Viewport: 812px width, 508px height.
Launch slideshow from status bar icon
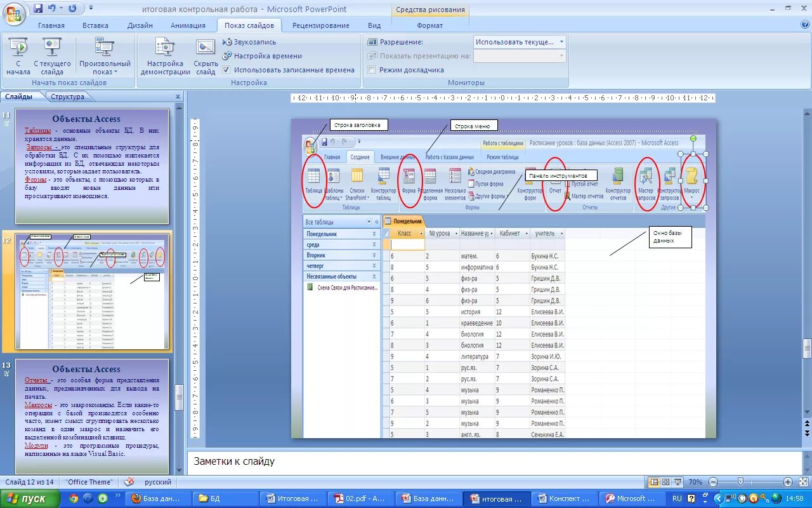[x=678, y=482]
